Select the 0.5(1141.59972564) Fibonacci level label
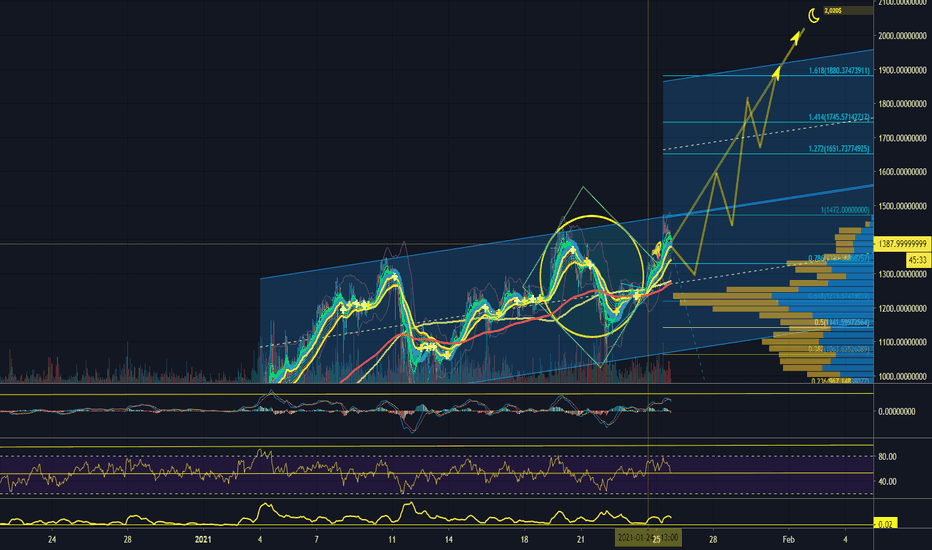 [x=842, y=322]
